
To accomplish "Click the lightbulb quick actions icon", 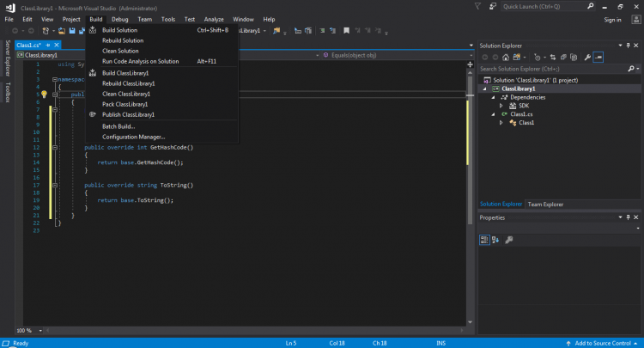I will [44, 94].
